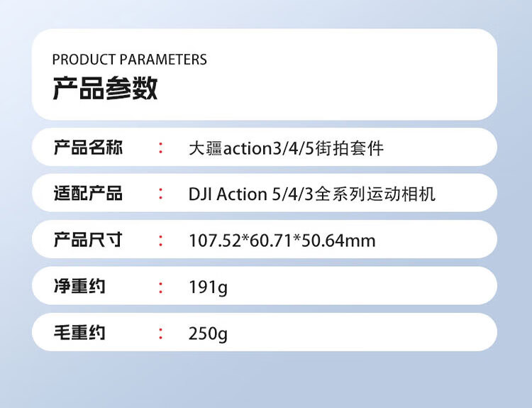Click the PRODUCT PARAMETERS English heading
This screenshot has height=408, width=532.
[x=130, y=60]
